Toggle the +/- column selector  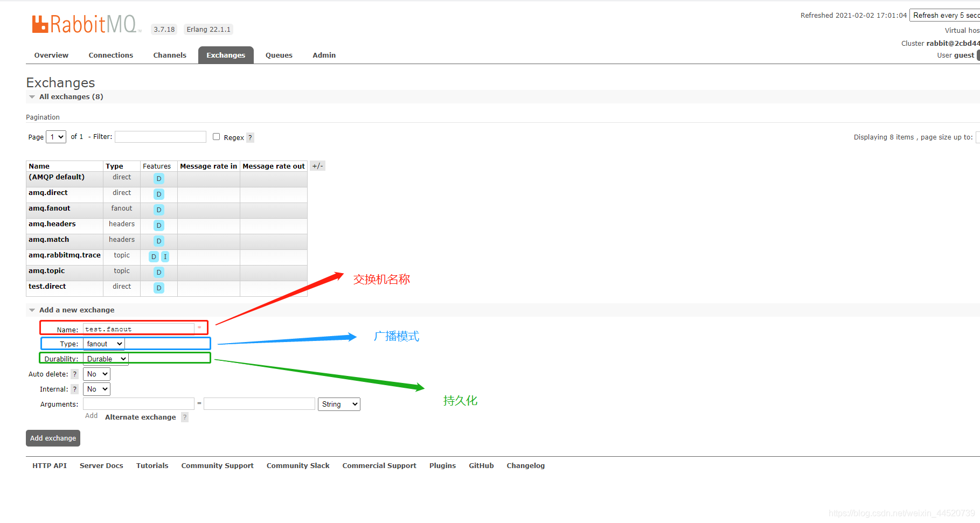[318, 166]
